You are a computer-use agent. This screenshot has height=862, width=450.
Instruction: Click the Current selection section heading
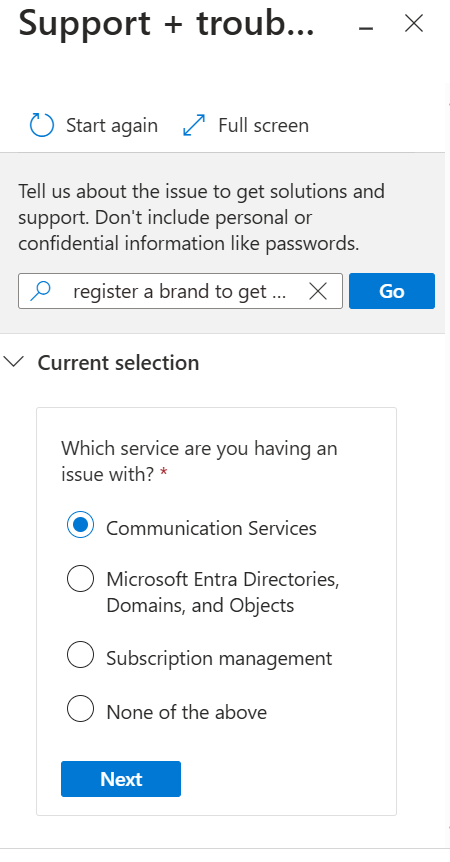tap(118, 363)
